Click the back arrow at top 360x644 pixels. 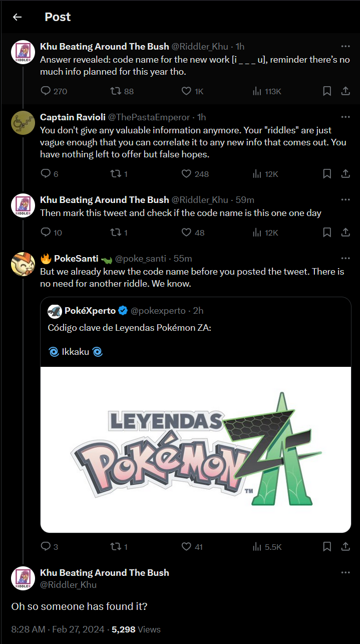tap(18, 17)
